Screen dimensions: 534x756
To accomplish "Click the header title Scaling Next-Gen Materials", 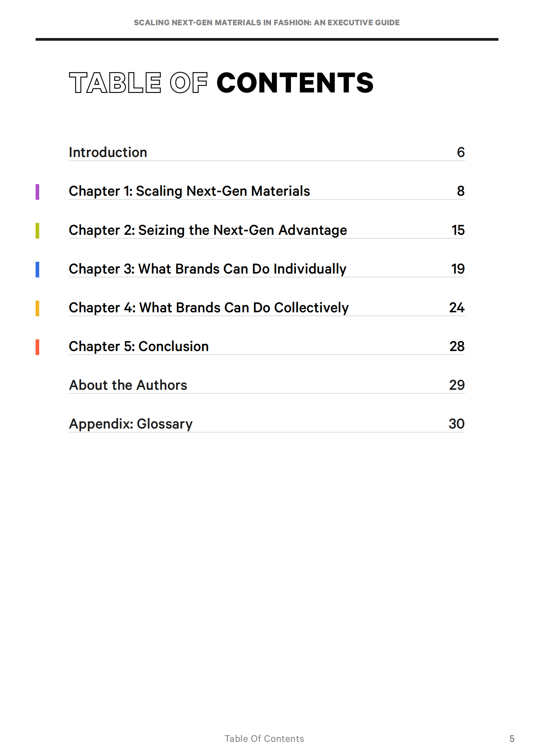I will coord(267,23).
